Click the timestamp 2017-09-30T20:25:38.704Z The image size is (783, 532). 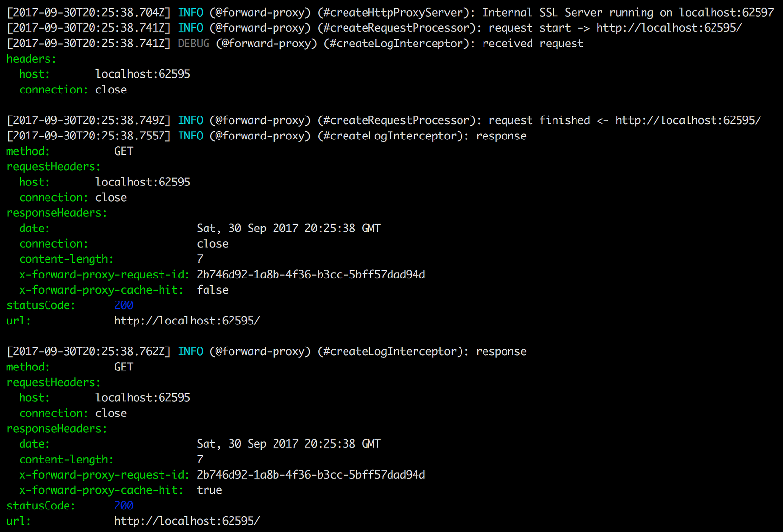[x=89, y=13]
